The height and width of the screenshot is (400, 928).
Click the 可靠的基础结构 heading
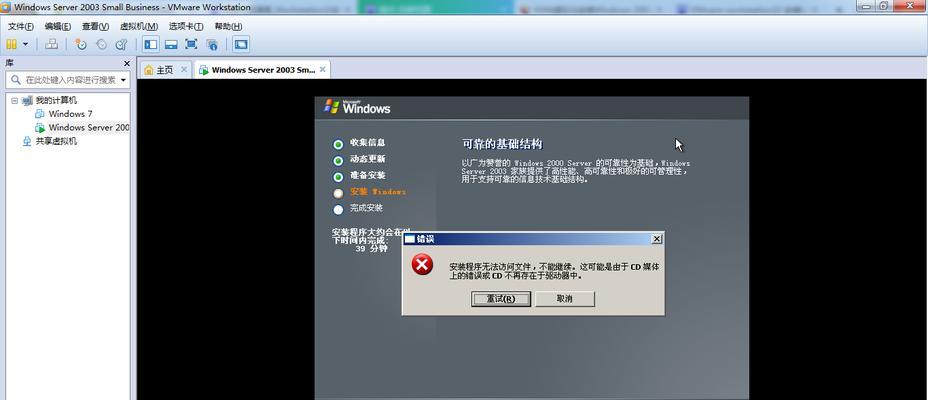(x=502, y=144)
